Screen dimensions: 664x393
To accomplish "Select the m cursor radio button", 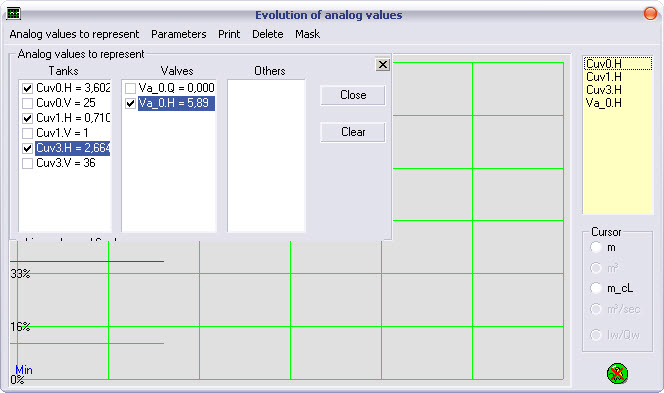I will (x=596, y=247).
